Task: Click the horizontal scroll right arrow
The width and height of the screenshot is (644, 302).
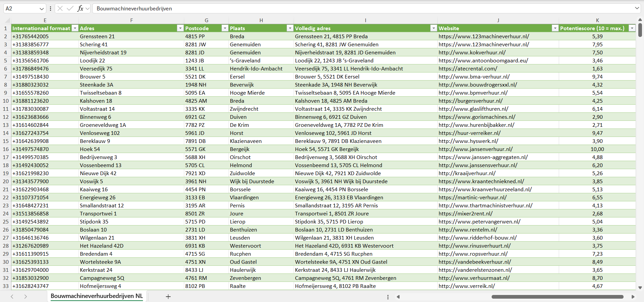Action: pyautogui.click(x=633, y=297)
